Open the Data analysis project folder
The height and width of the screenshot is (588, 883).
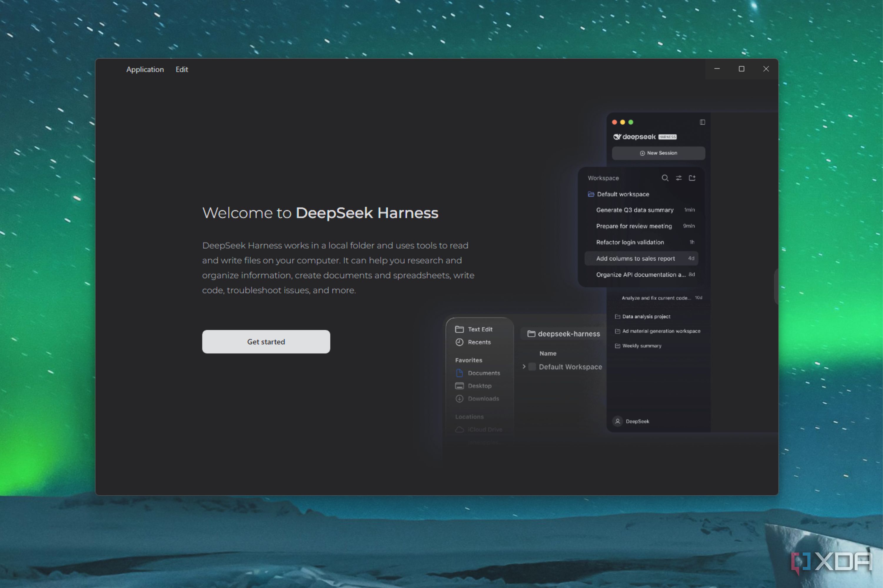click(642, 317)
